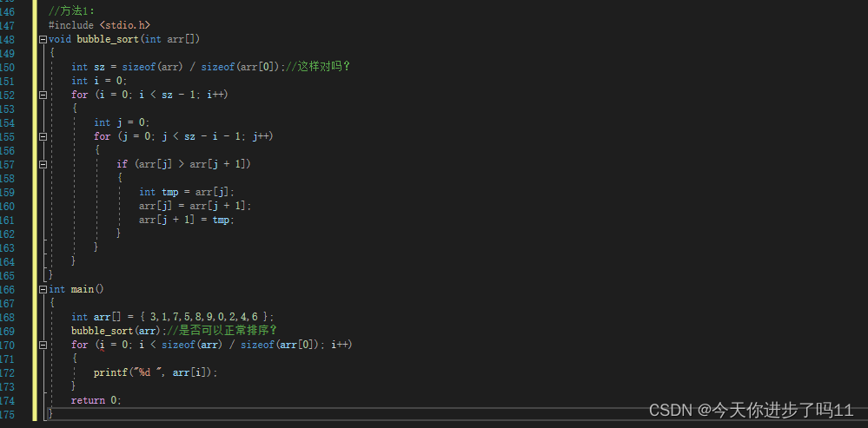Click sizeof(arr[0]) on the sz declaration line
This screenshot has height=428, width=868.
pyautogui.click(x=241, y=67)
